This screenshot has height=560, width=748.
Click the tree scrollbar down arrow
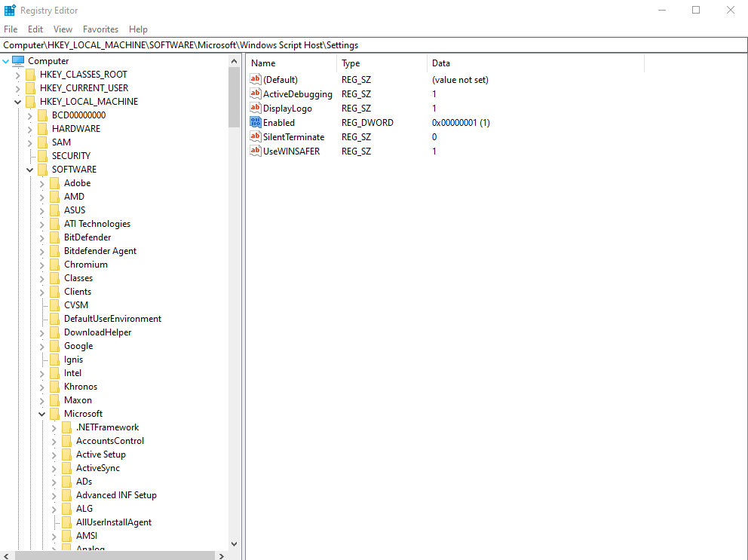pos(235,543)
